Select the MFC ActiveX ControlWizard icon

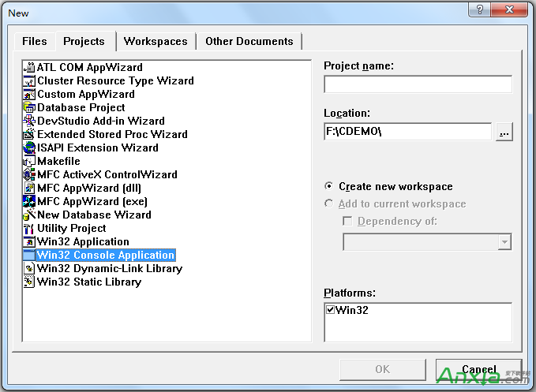click(x=29, y=174)
